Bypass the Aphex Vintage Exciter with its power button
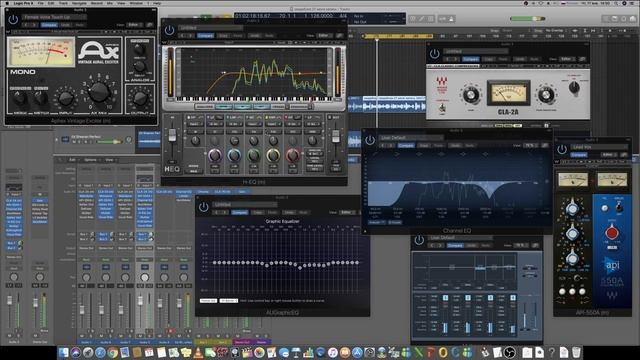640x360 pixels. [x=13, y=20]
